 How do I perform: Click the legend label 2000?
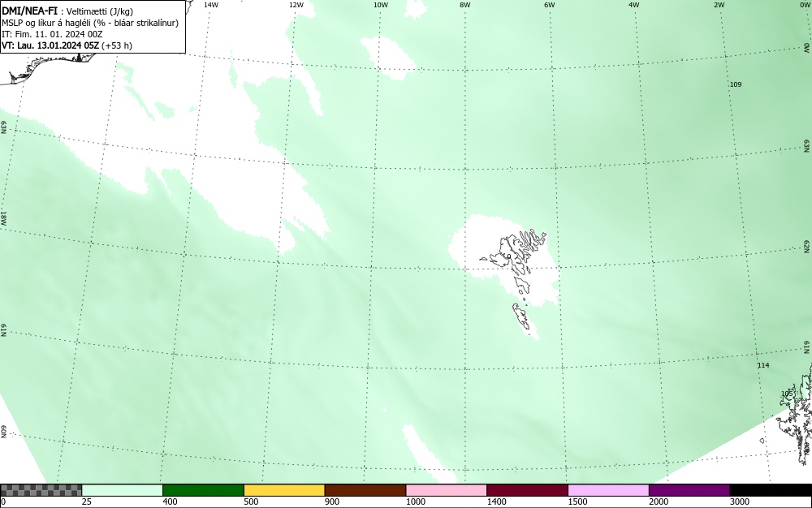tap(659, 502)
